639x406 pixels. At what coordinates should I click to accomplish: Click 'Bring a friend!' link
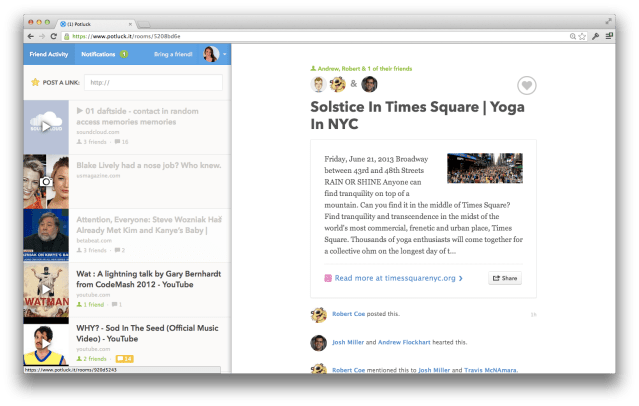(173, 54)
